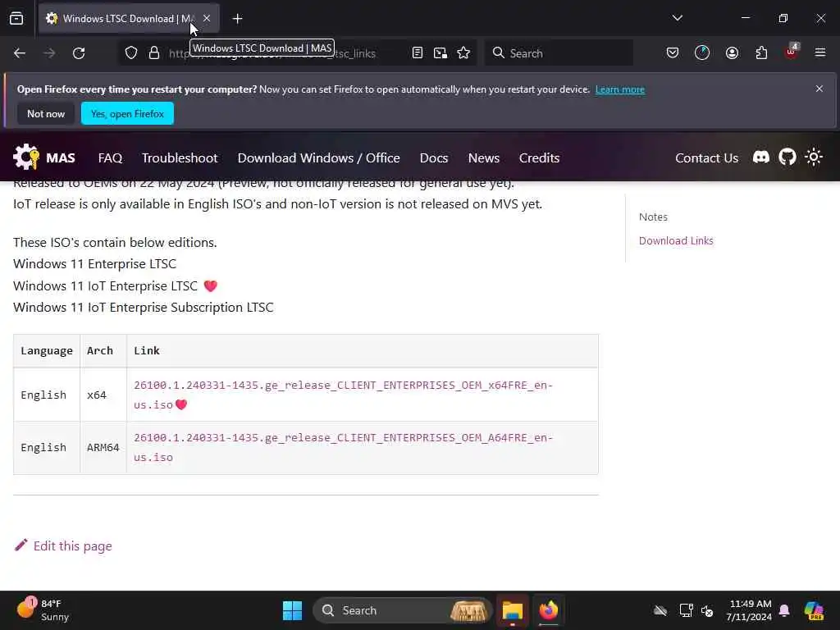This screenshot has width=840, height=630.
Task: Open muted volume tray icon
Action: click(x=707, y=610)
